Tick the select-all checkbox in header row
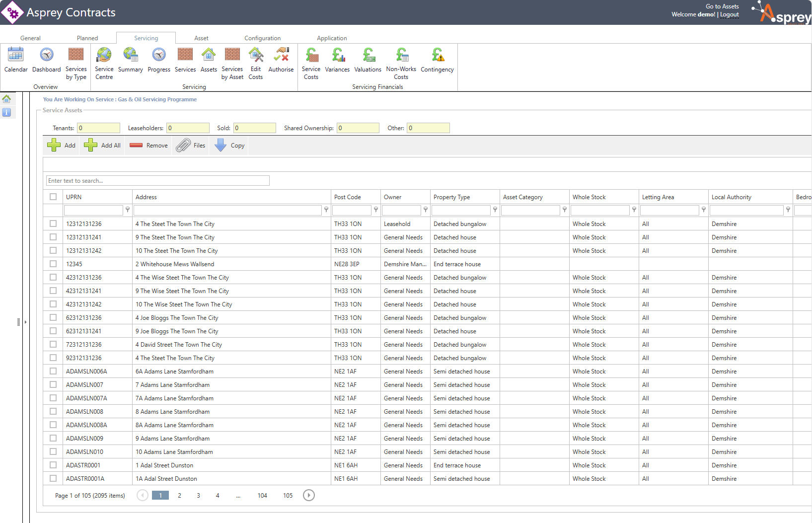Image resolution: width=812 pixels, height=523 pixels. (x=53, y=197)
